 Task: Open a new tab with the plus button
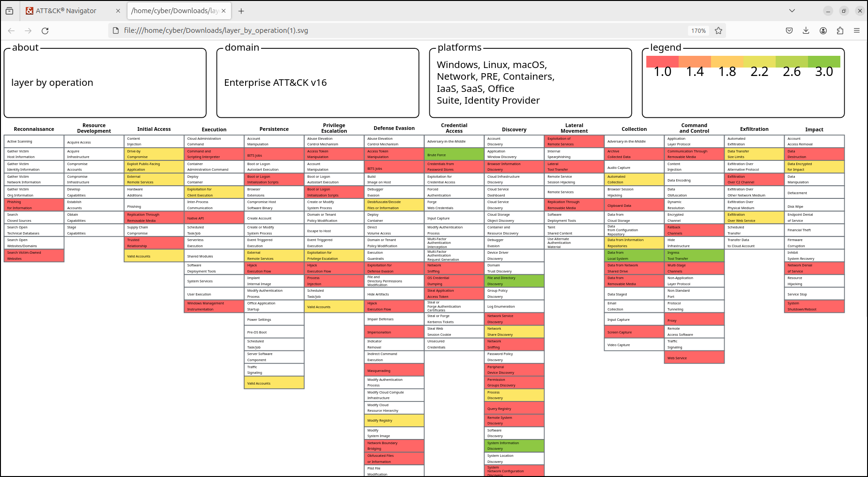[x=241, y=10]
